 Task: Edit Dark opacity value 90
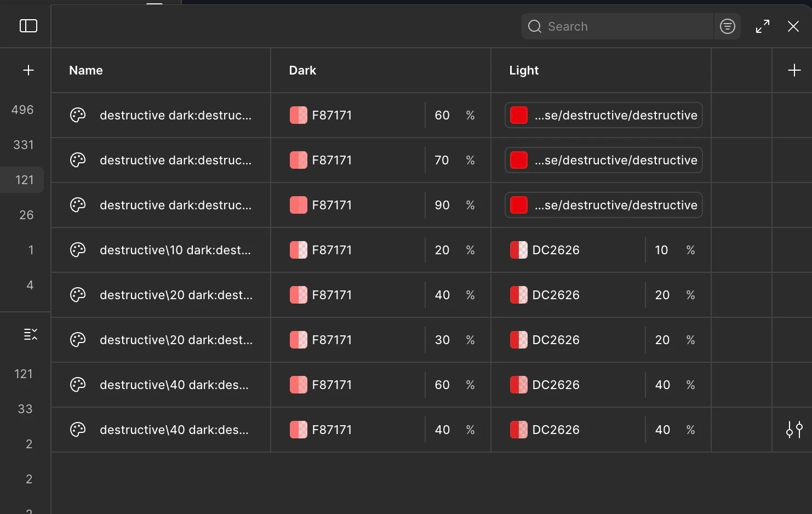pyautogui.click(x=442, y=205)
